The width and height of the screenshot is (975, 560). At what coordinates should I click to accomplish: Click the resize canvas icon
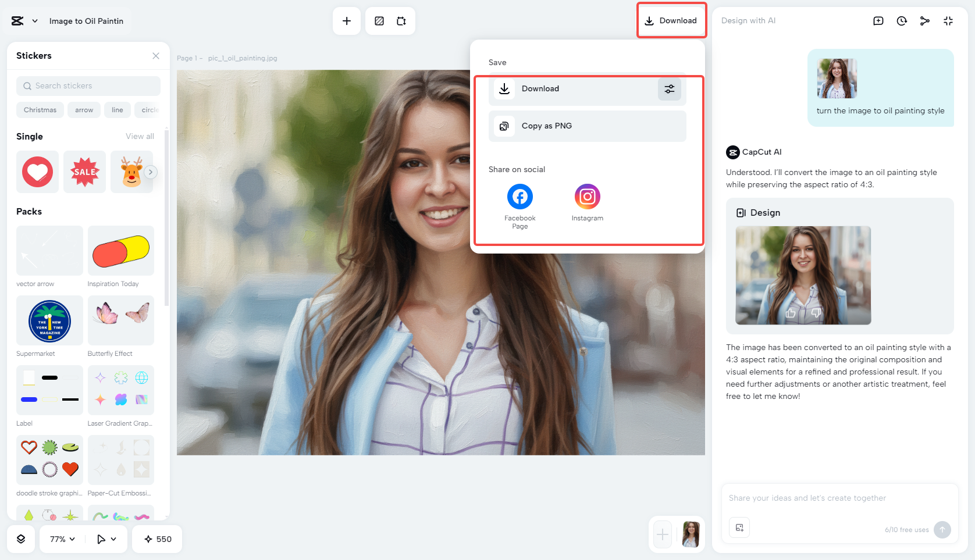tap(401, 21)
